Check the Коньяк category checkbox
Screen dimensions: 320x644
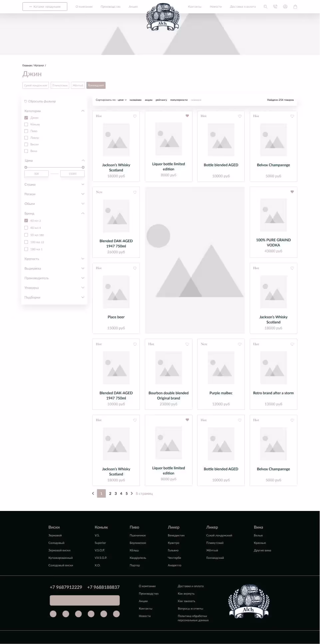[x=26, y=124]
